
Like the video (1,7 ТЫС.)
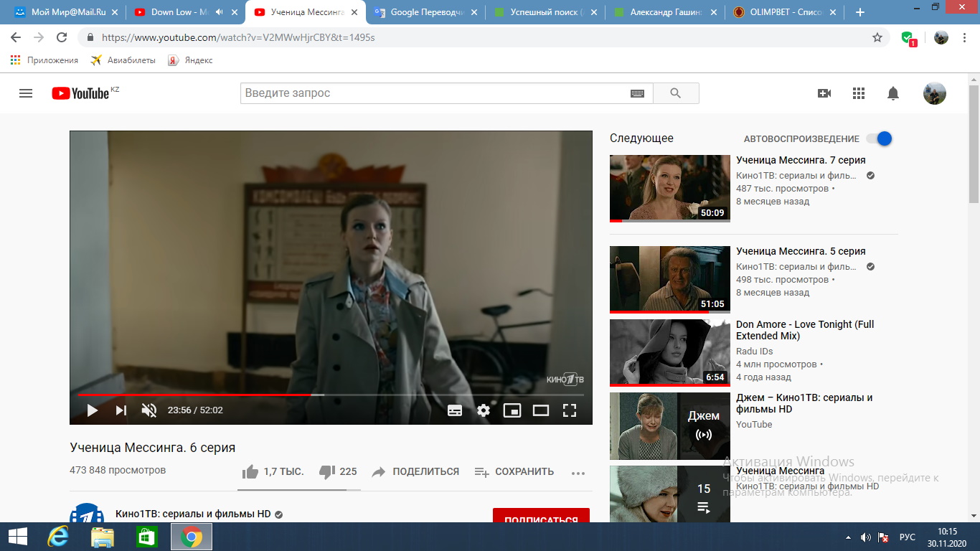pyautogui.click(x=273, y=471)
